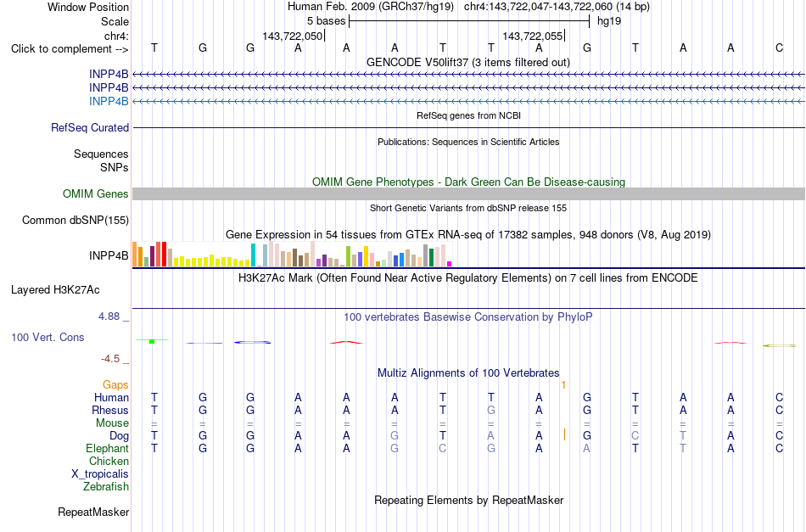Viewport: 806px width, 532px height.
Task: Click the 143,722,055 position label
Action: [x=533, y=36]
